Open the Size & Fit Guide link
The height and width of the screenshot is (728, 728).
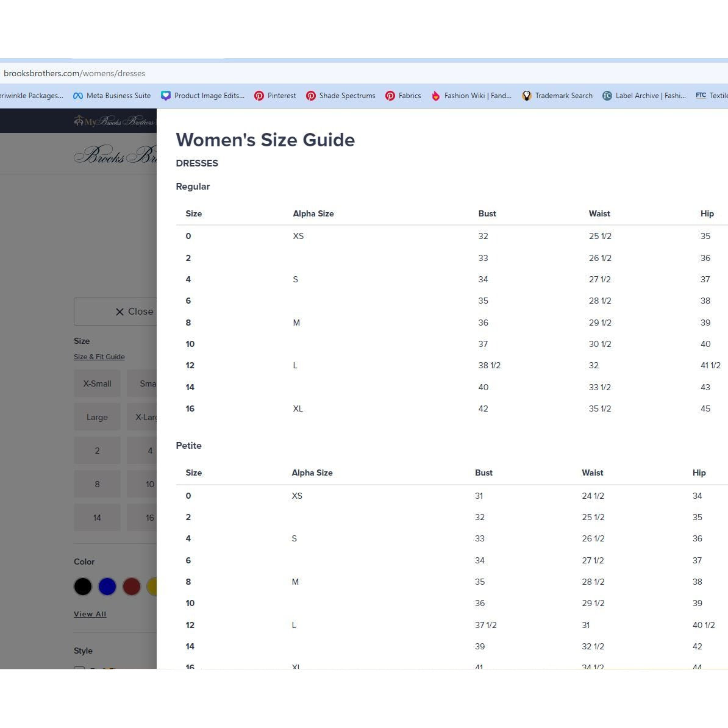click(x=99, y=357)
